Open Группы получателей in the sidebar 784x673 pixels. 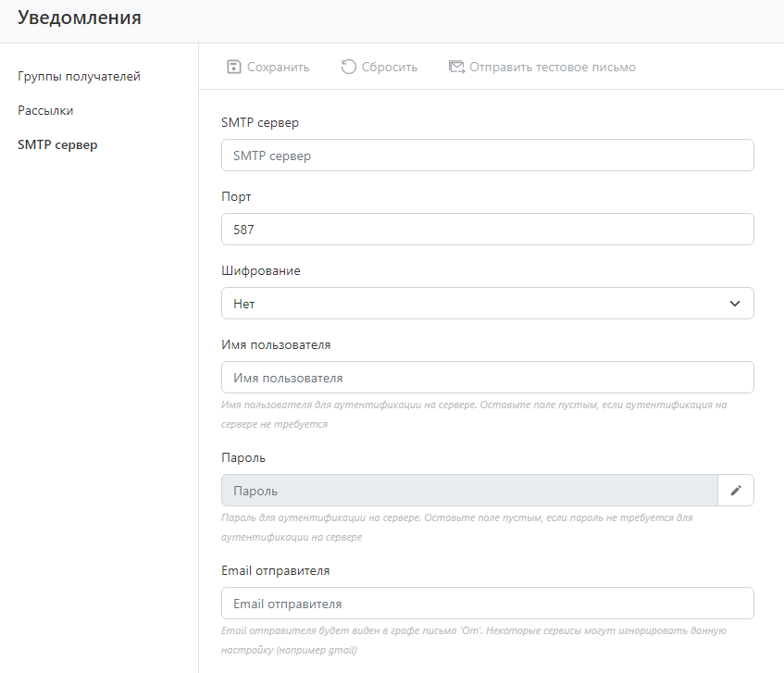point(79,76)
